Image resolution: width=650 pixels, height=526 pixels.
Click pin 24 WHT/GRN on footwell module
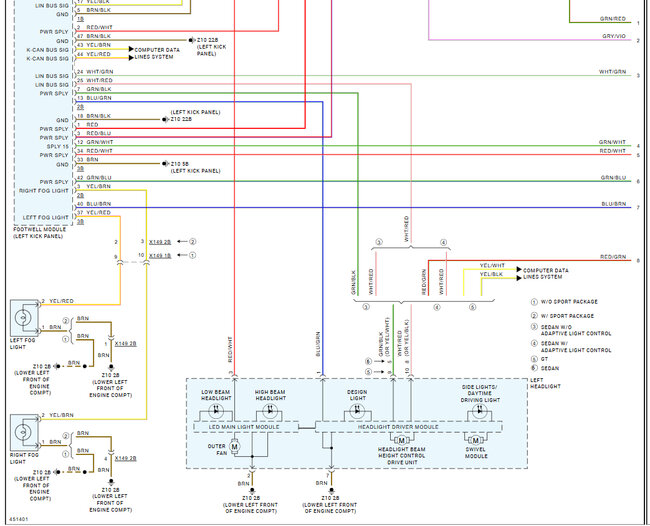pos(95,71)
